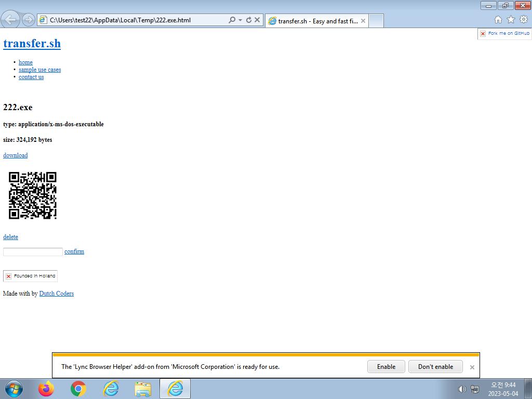
Task: Click the page icon in address bar
Action: [x=43, y=20]
